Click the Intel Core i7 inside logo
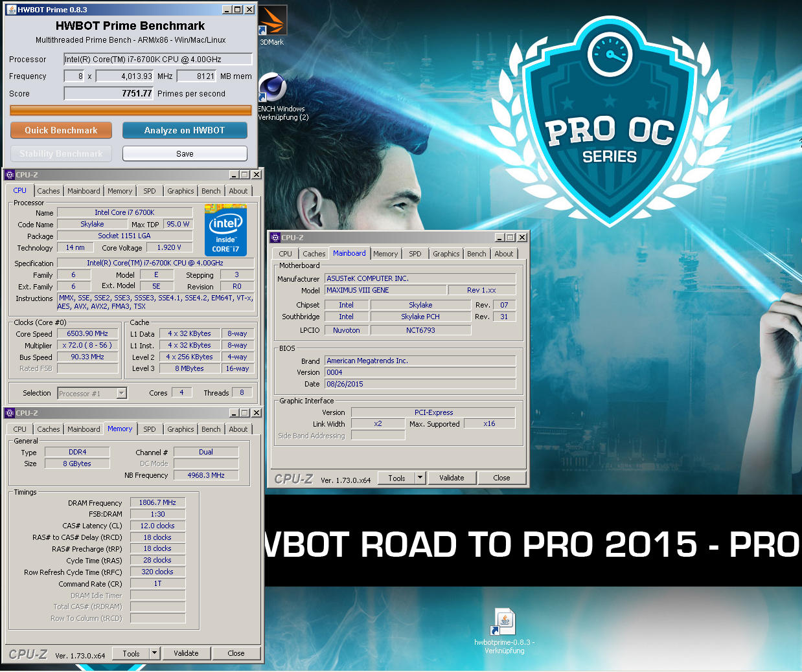The image size is (802, 672). pos(225,230)
